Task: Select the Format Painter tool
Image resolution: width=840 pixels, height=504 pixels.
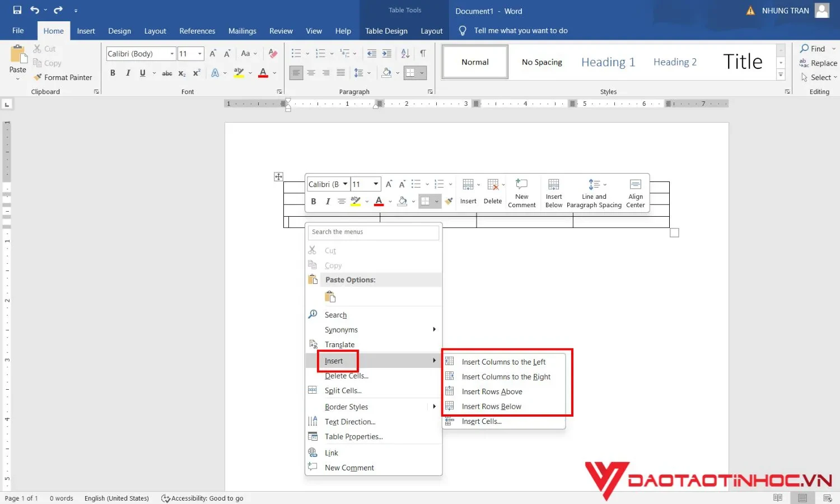Action: [63, 77]
